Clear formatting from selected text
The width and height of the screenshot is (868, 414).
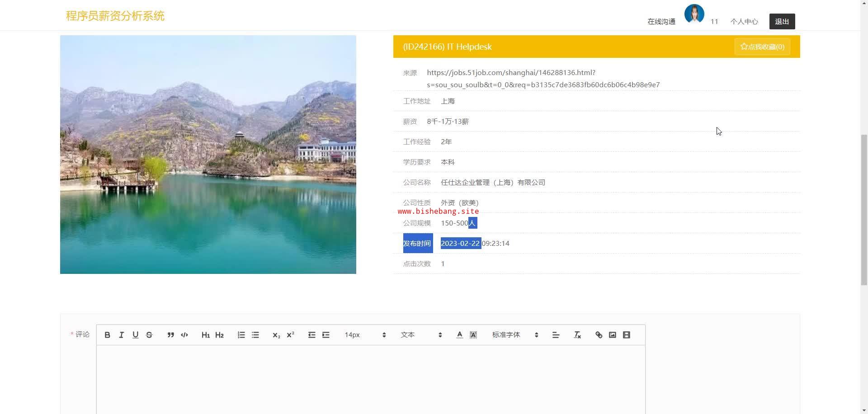coord(577,335)
